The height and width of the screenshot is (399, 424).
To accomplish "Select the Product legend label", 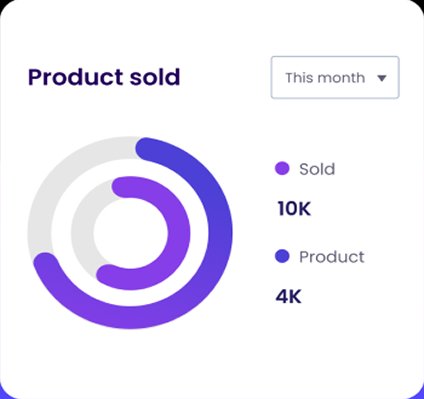I will point(332,257).
